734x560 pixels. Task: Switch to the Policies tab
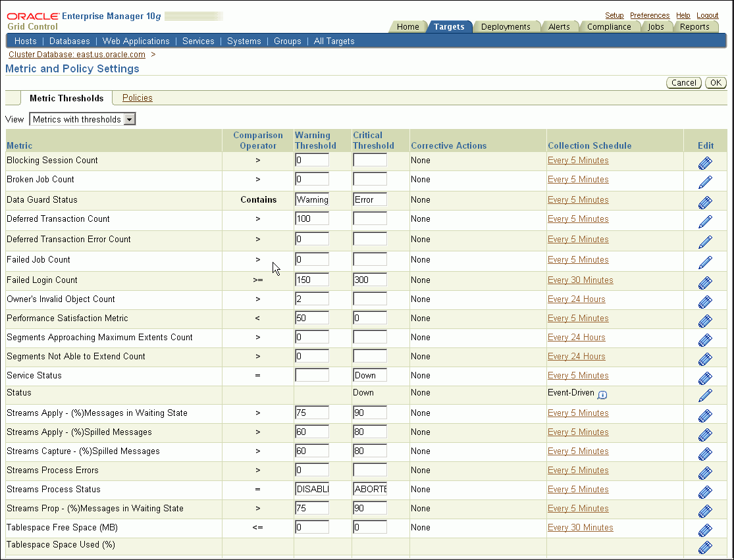coord(137,98)
